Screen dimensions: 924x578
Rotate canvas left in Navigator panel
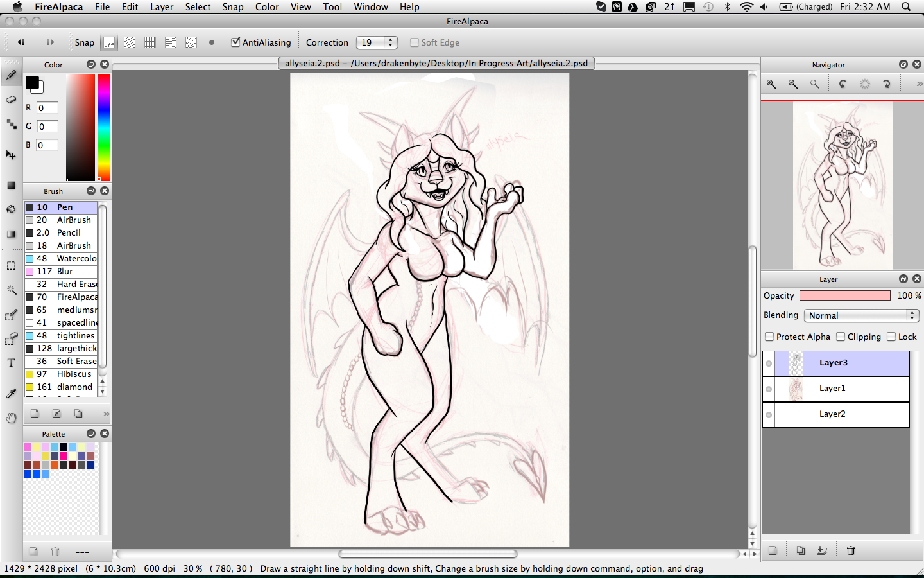(x=843, y=84)
